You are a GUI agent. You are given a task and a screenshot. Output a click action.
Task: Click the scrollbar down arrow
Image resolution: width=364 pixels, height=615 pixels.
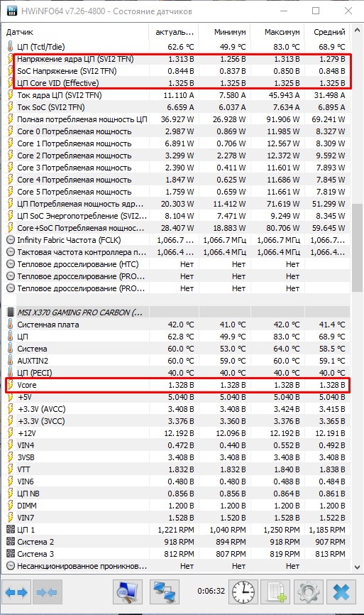(357, 567)
